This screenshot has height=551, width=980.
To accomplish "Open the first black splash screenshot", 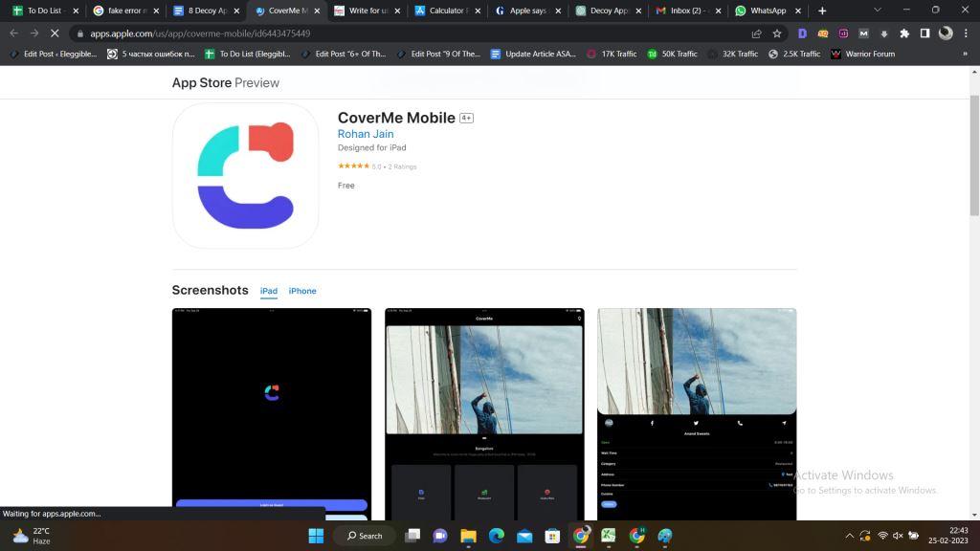I will [271, 413].
